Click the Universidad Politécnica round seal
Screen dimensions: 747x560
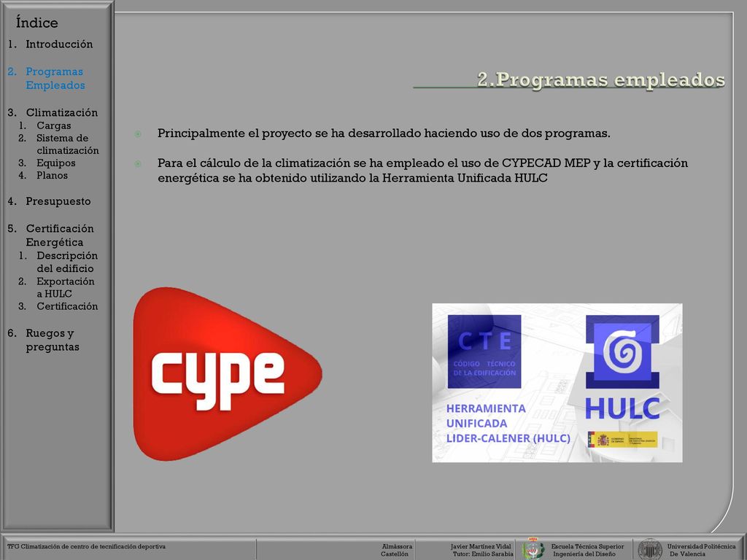(x=650, y=550)
